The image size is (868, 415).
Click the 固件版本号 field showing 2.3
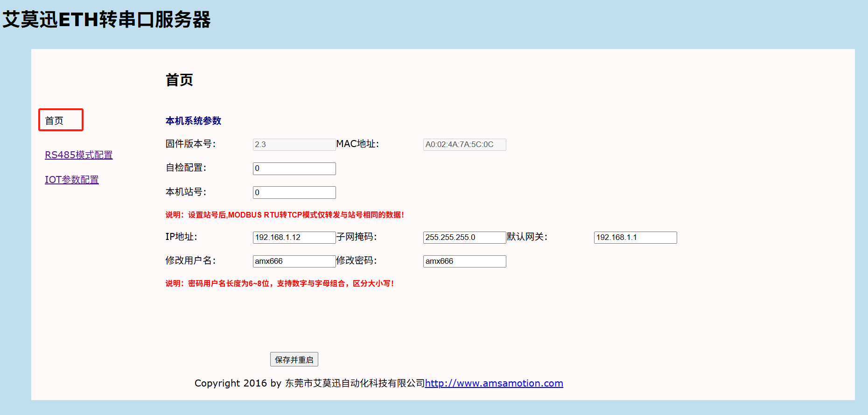tap(294, 145)
